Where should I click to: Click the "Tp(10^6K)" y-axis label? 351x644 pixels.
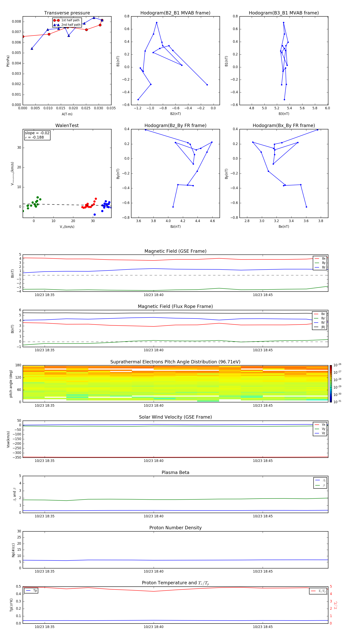[x=11, y=605]
